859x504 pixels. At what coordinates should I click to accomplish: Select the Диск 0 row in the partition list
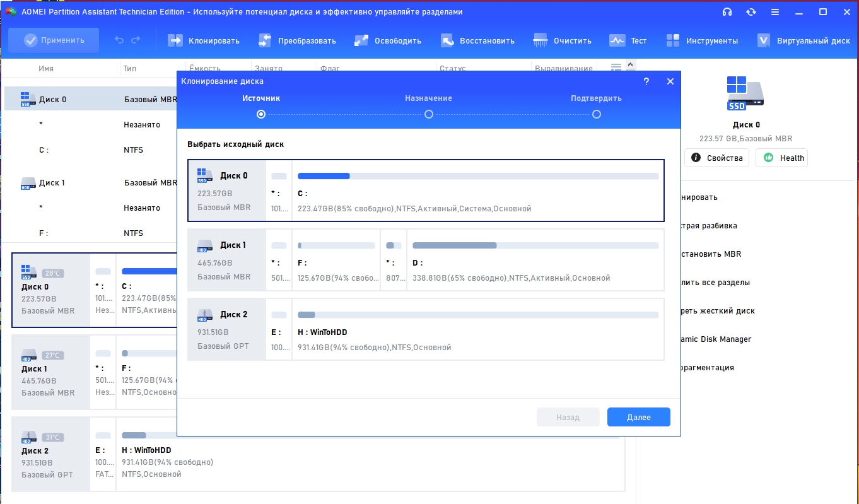91,99
